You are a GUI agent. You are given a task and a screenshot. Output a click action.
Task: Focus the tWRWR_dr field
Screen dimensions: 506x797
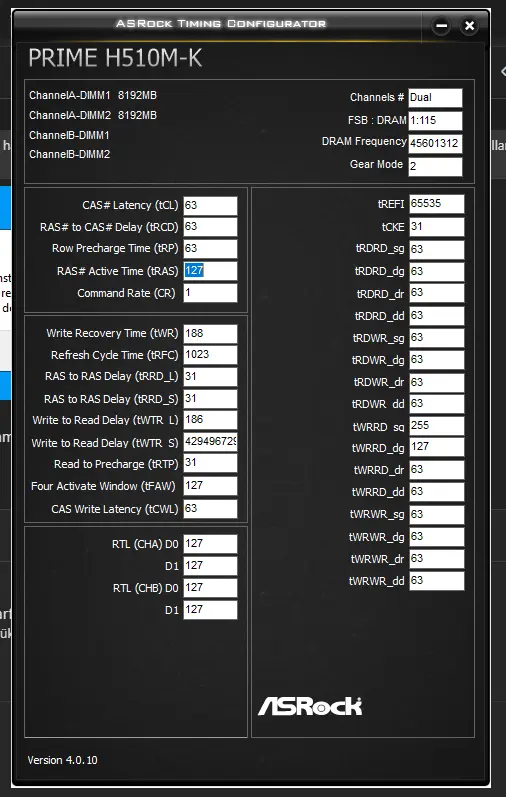[x=436, y=559]
